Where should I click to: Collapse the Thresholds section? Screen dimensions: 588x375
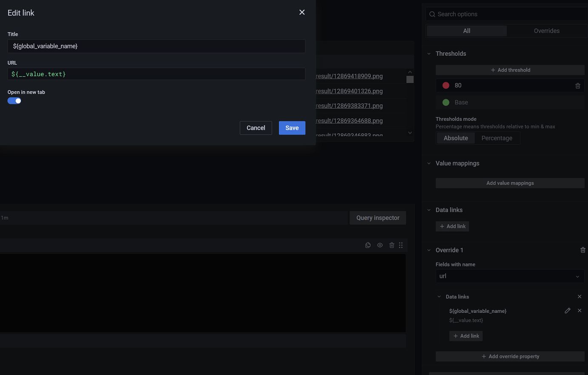point(429,54)
